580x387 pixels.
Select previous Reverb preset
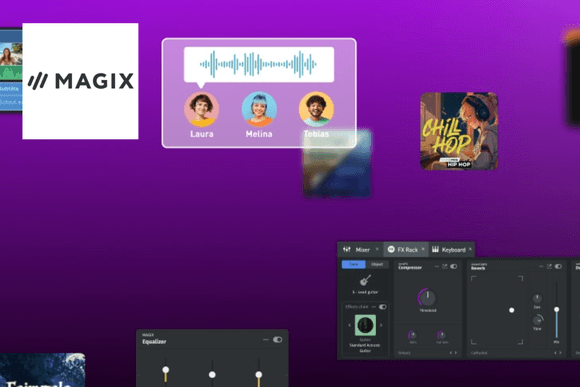tap(555, 353)
